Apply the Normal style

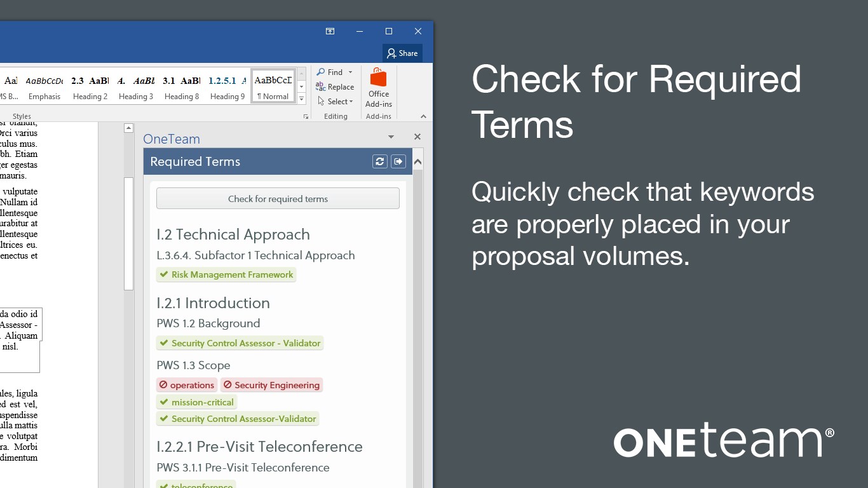click(x=273, y=86)
